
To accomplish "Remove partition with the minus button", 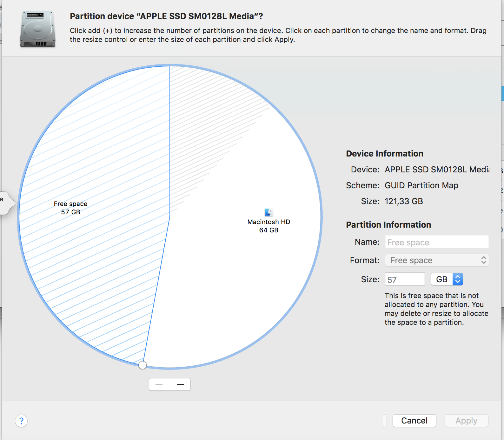I will tap(180, 384).
